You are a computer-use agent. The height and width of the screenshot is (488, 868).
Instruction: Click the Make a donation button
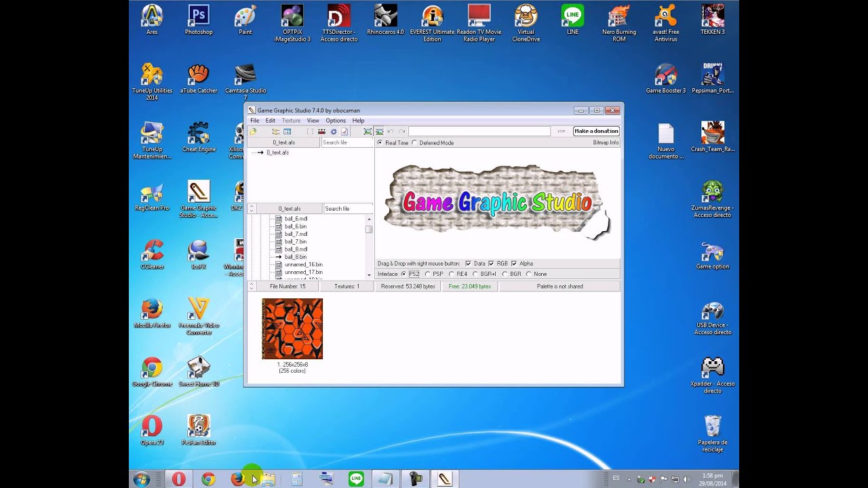[x=596, y=131]
